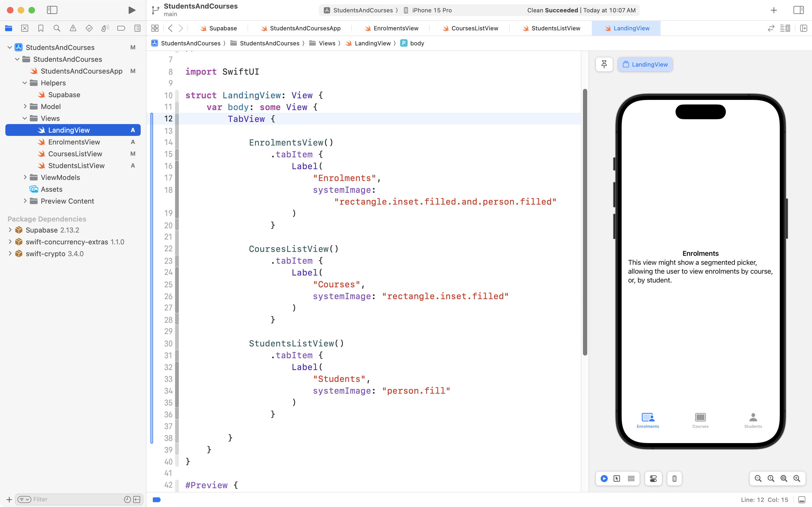Click the Run play button in toolbar
Screen dimensions: 812x507
(x=132, y=10)
